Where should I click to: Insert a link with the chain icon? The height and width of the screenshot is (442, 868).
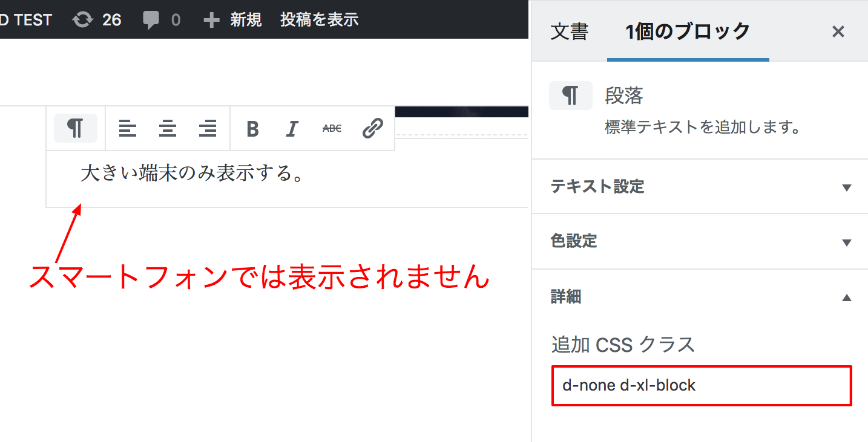click(x=372, y=128)
